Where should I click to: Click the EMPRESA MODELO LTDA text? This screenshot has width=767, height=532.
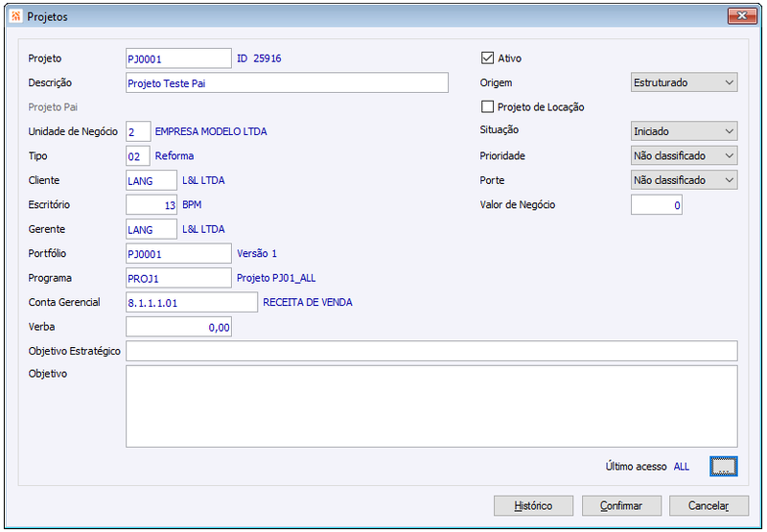click(211, 131)
